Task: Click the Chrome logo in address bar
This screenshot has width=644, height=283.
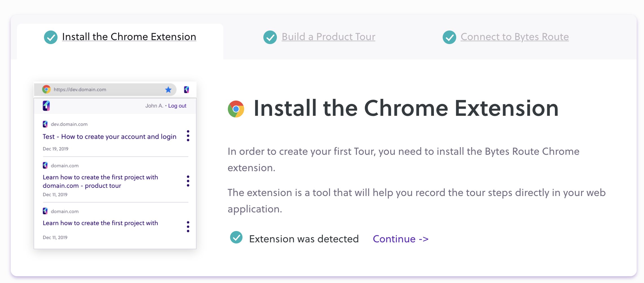Action: [46, 90]
